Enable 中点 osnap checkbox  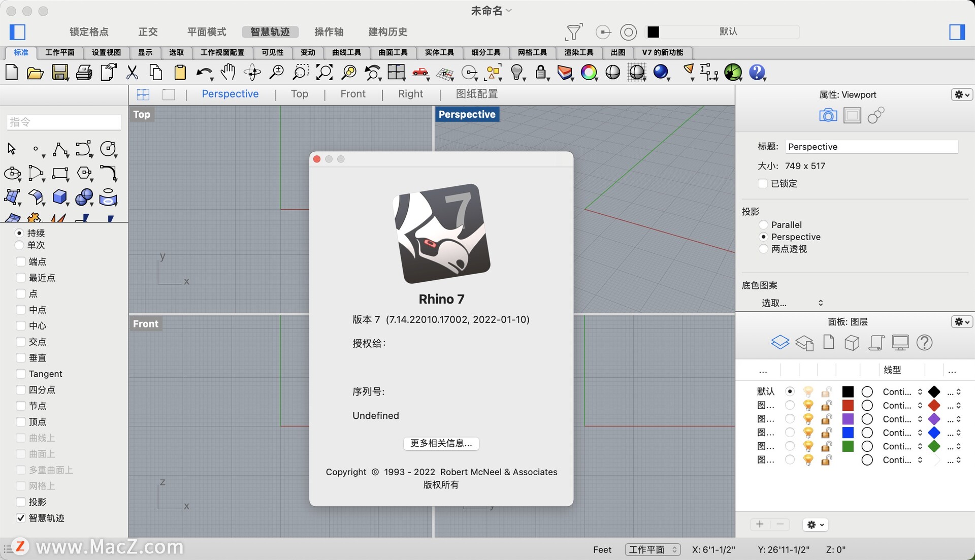point(21,310)
